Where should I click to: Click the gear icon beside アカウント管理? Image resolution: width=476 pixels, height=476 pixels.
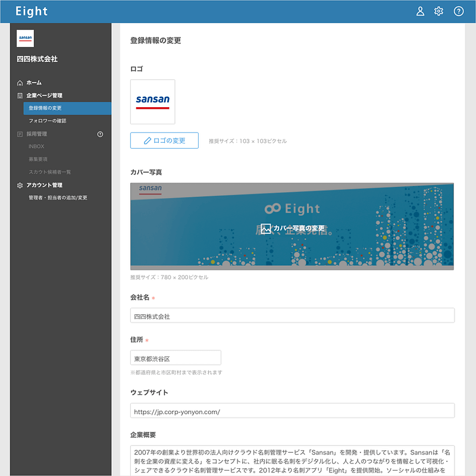pyautogui.click(x=20, y=185)
